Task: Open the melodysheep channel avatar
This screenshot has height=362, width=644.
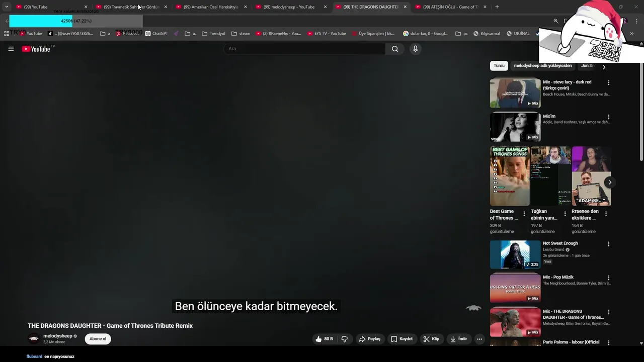Action: tap(34, 339)
